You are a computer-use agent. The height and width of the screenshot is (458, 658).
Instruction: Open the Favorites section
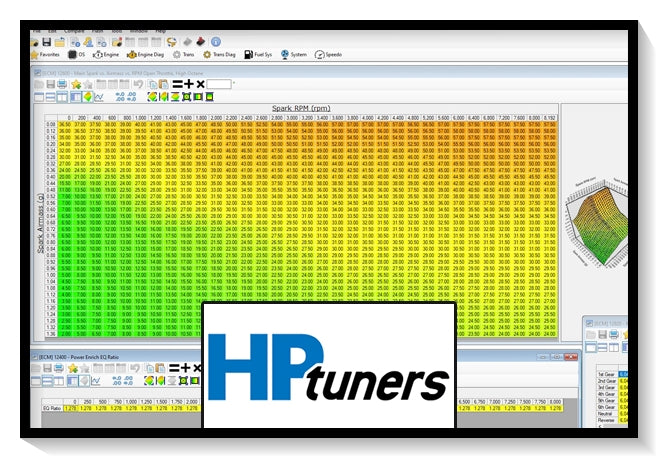coord(45,55)
